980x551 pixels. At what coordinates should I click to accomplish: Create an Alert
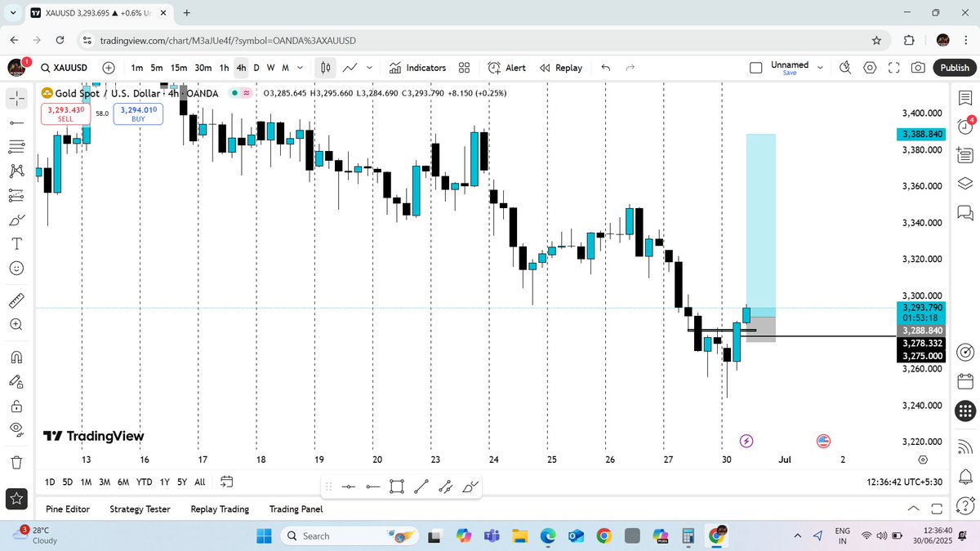[507, 68]
